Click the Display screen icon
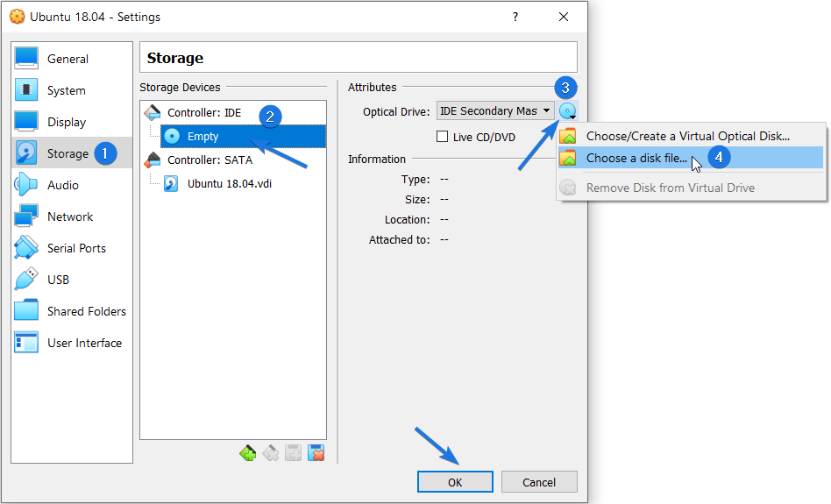The width and height of the screenshot is (831, 504). 26,121
